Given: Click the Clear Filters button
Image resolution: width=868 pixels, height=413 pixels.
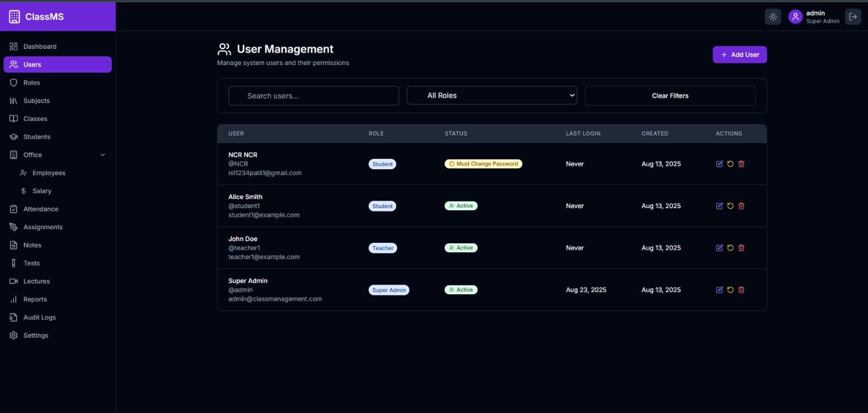Looking at the screenshot, I should point(670,95).
